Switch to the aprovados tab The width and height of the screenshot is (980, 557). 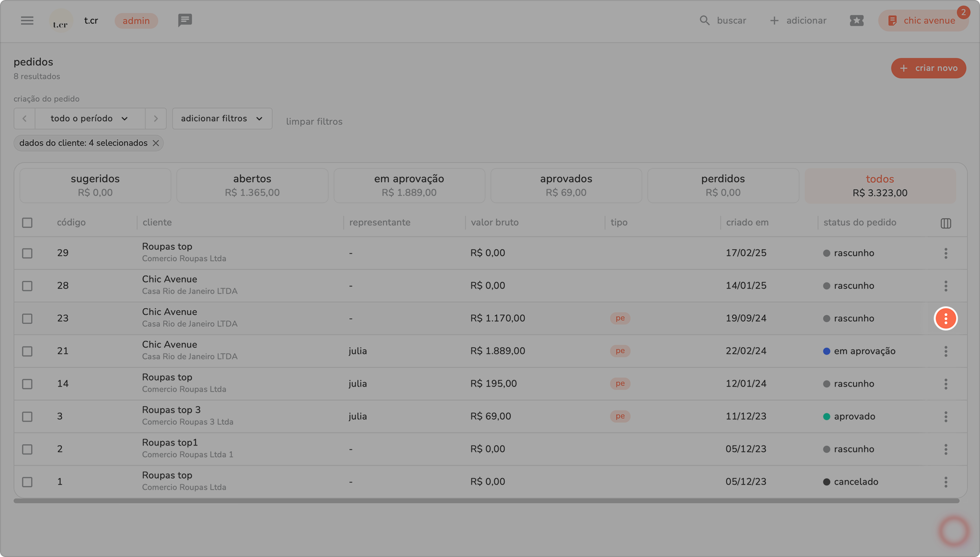pyautogui.click(x=566, y=185)
